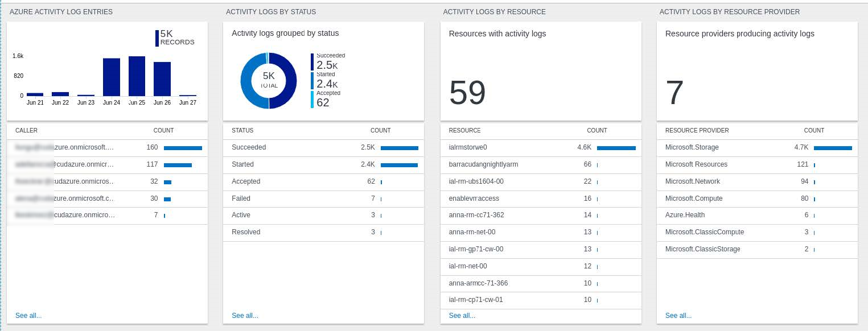868x331 pixels.
Task: Click the CALLER column header
Action: pyautogui.click(x=26, y=131)
